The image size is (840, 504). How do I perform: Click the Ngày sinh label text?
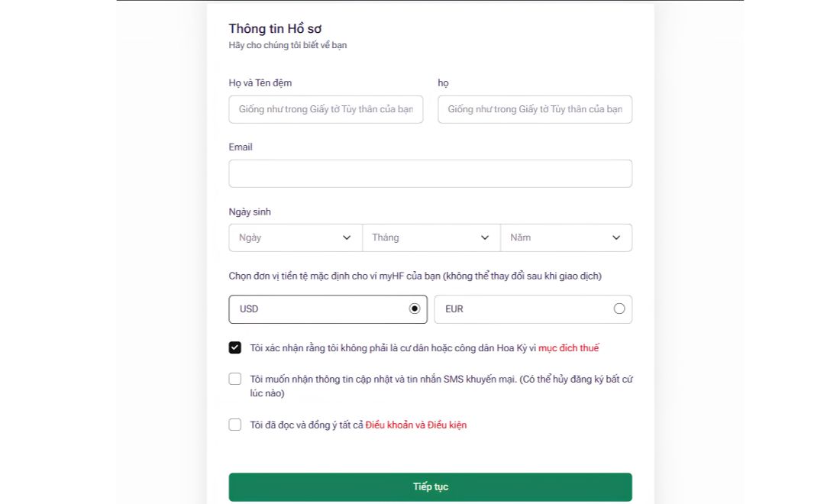point(250,212)
